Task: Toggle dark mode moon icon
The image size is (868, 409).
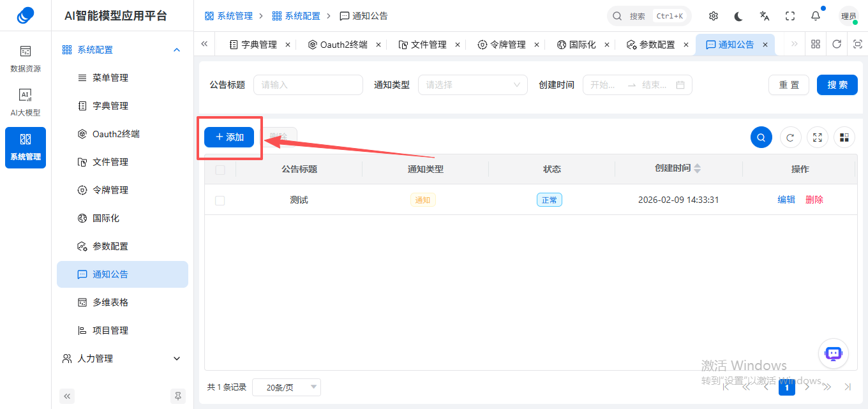Action: pyautogui.click(x=739, y=16)
